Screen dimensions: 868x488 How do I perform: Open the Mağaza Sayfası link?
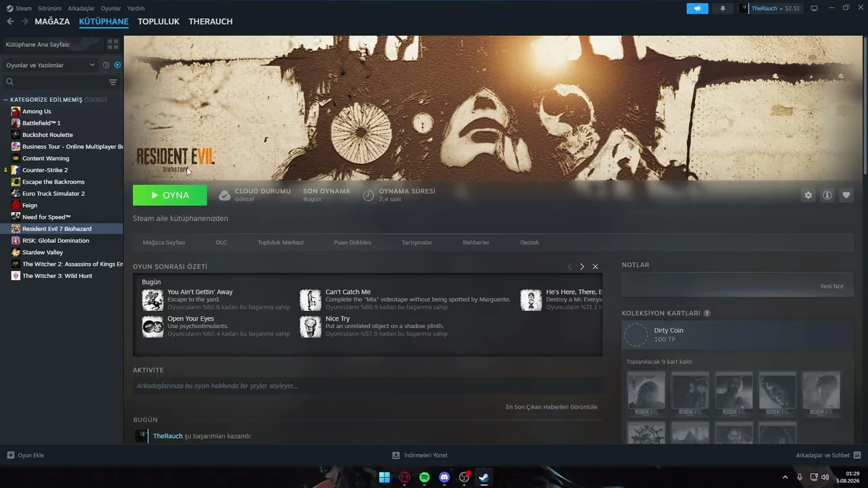pyautogui.click(x=163, y=243)
